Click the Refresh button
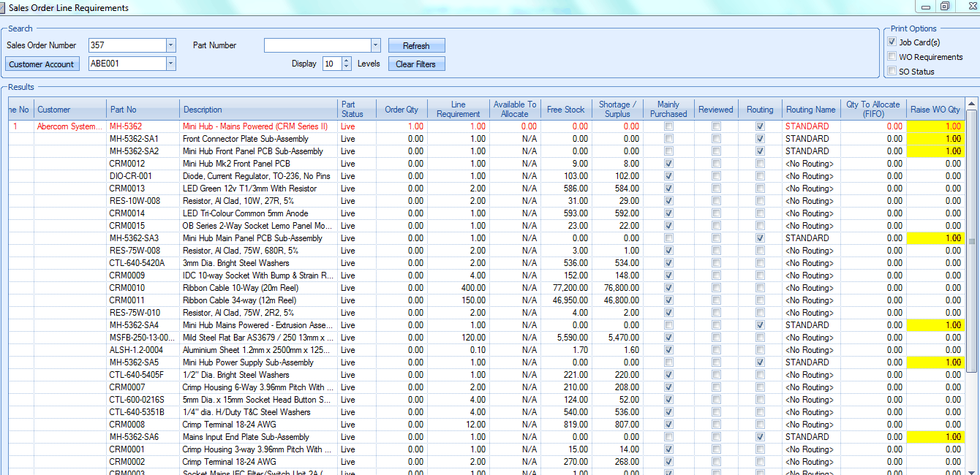This screenshot has height=475, width=980. (x=416, y=45)
